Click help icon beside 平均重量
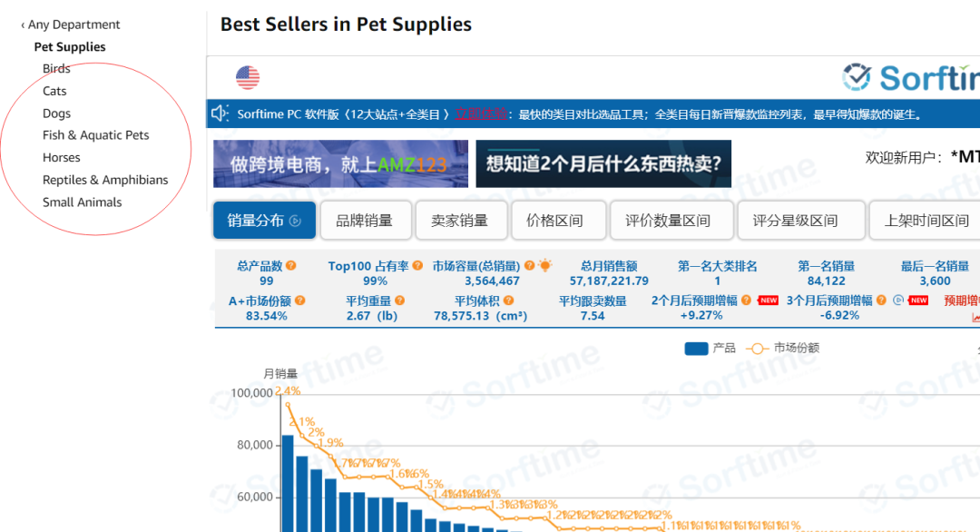This screenshot has width=980, height=532. click(399, 300)
